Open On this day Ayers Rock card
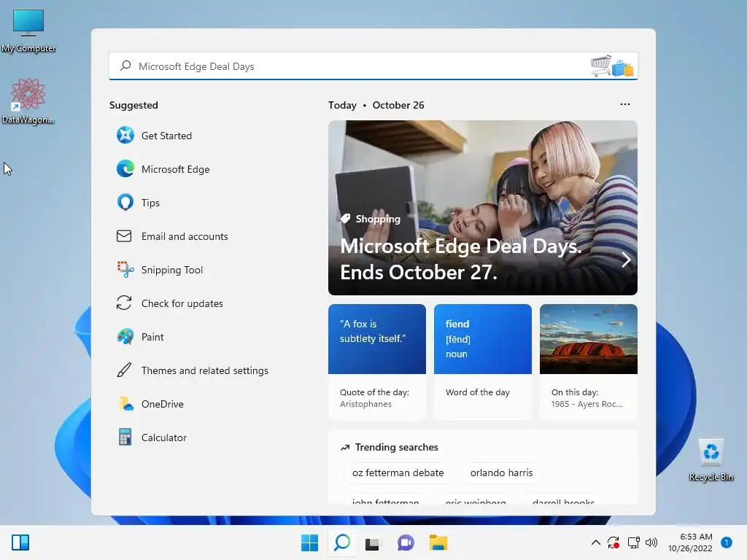The image size is (747, 560). pos(589,362)
